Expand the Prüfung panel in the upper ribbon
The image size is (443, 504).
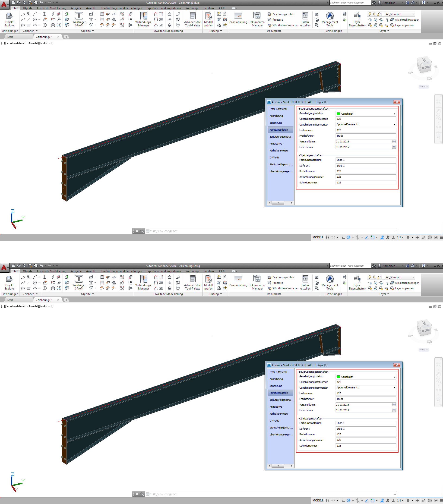(215, 31)
